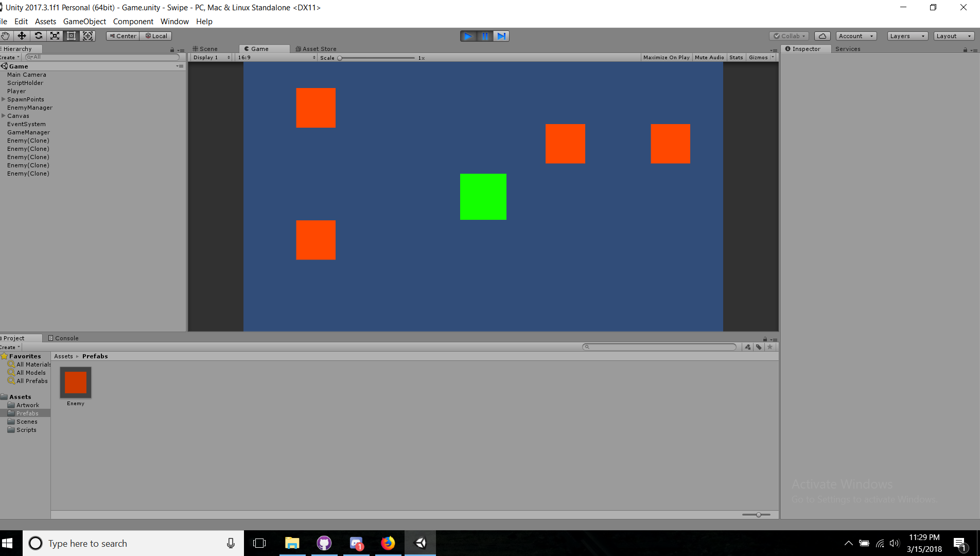
Task: Open the Layout dropdown
Action: coord(954,36)
